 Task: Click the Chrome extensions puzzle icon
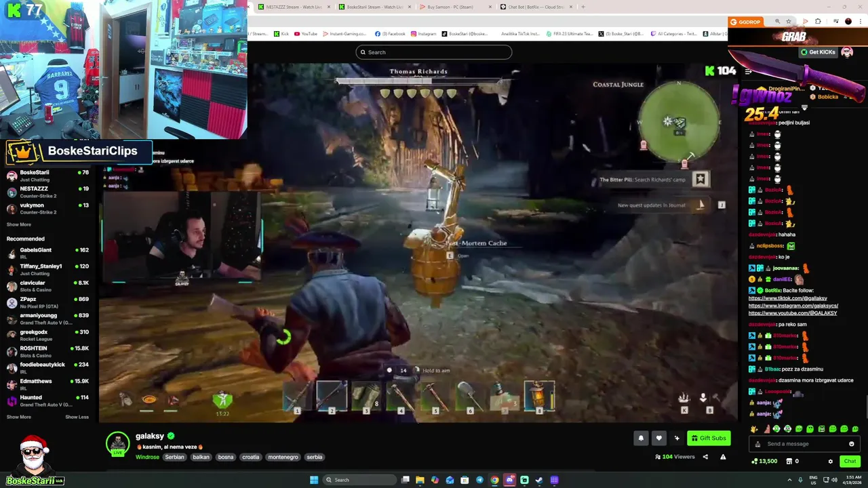[818, 22]
